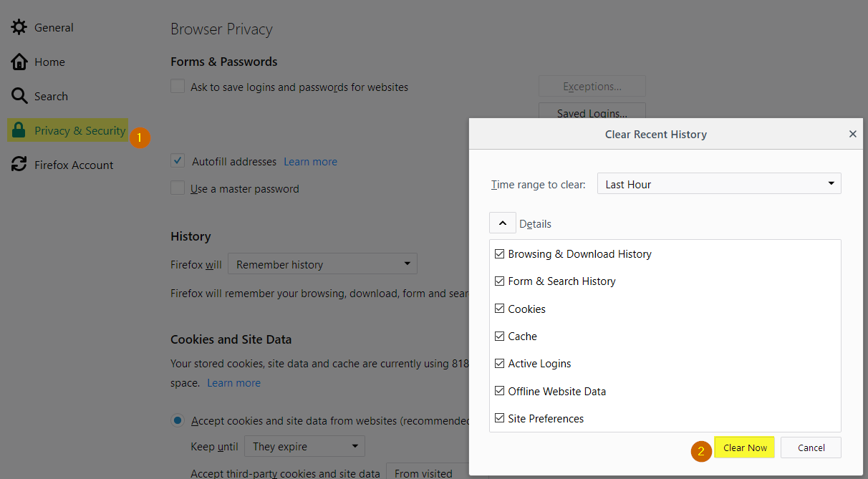The height and width of the screenshot is (479, 868).
Task: Click the Firefox Account sync icon
Action: (x=19, y=165)
